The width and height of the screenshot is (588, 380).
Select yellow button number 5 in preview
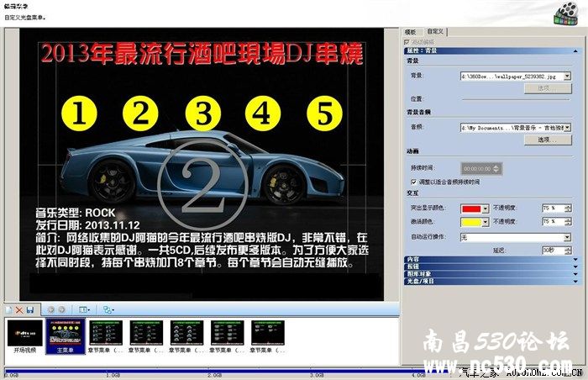tap(324, 113)
